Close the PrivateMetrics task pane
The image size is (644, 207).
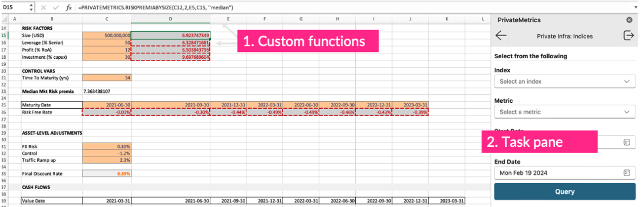coord(629,20)
